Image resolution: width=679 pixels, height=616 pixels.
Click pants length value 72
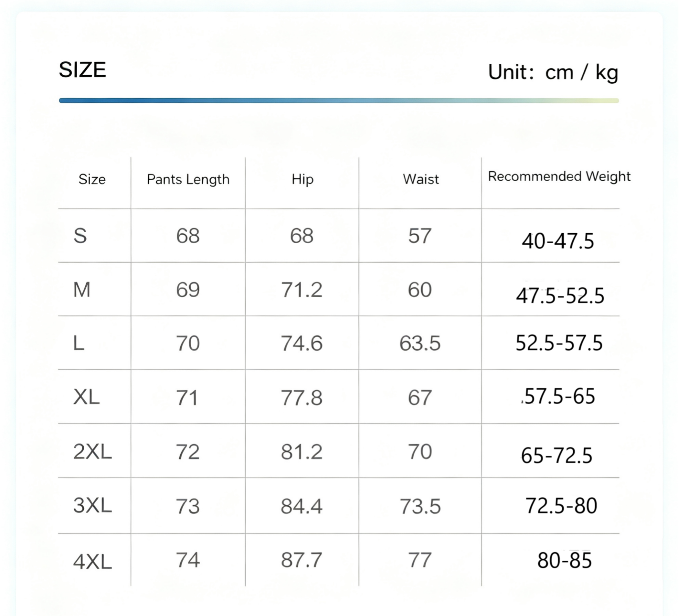188,452
